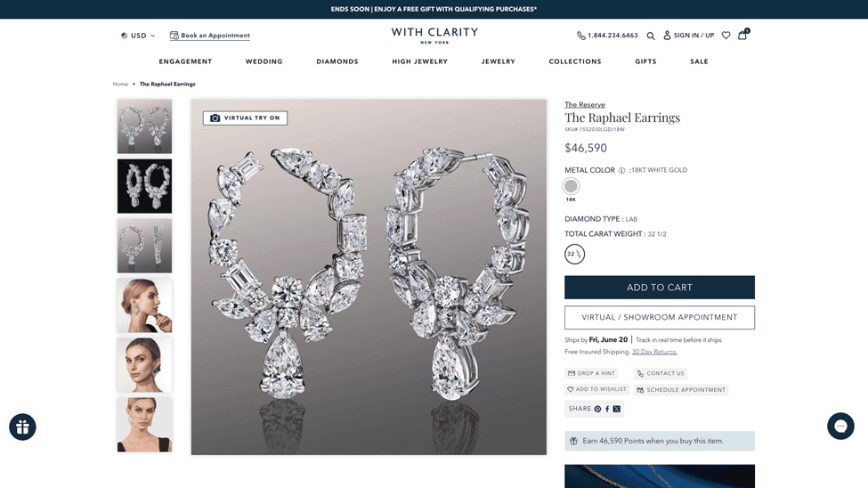Open the wishlist heart icon in header
This screenshot has width=868, height=488.
pos(726,36)
